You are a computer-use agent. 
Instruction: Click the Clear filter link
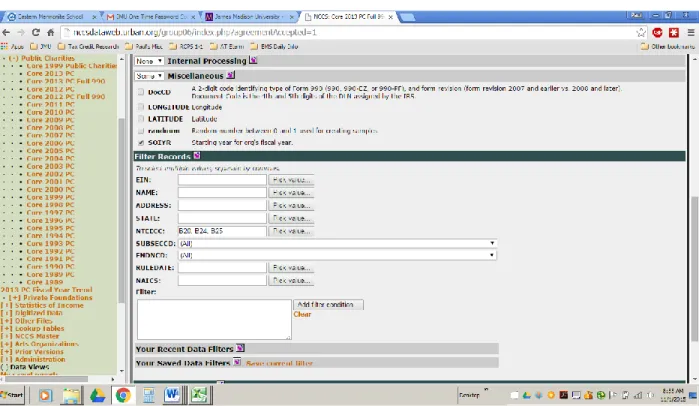(x=302, y=314)
